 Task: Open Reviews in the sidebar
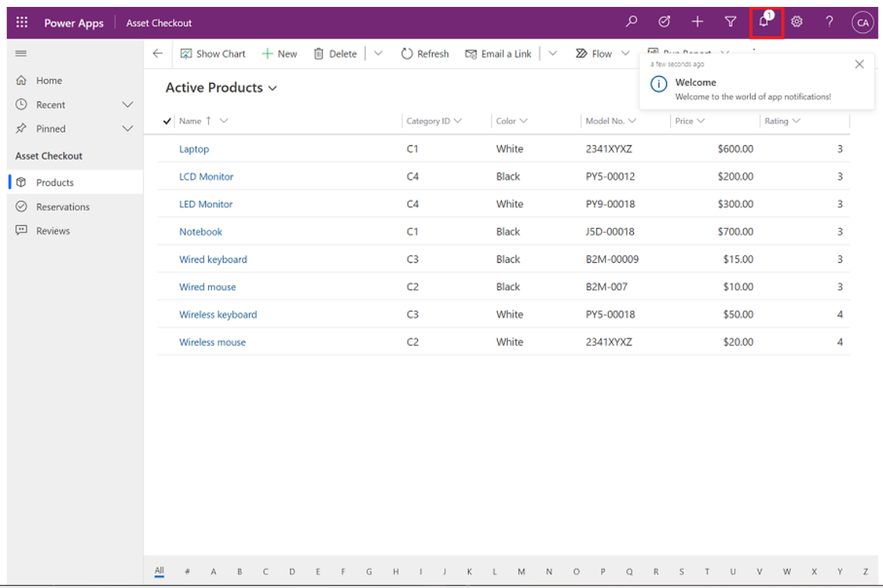pos(52,231)
